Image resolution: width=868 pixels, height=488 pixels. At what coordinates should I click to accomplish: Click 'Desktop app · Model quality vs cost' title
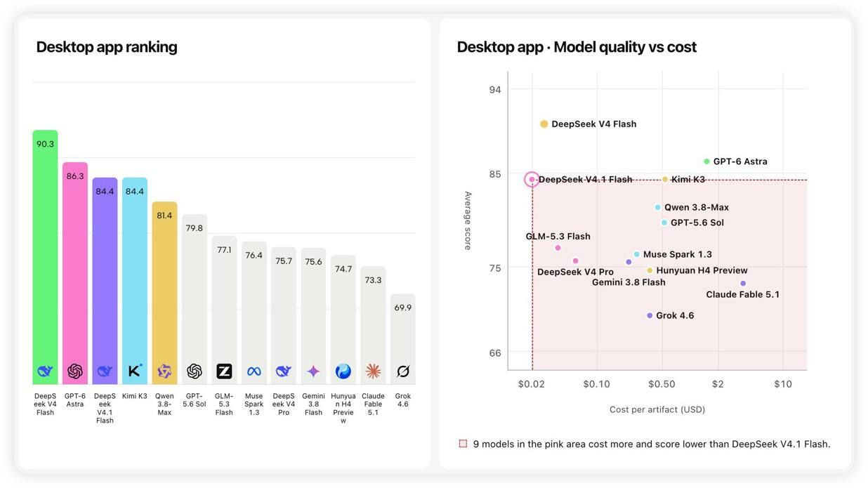pos(577,47)
